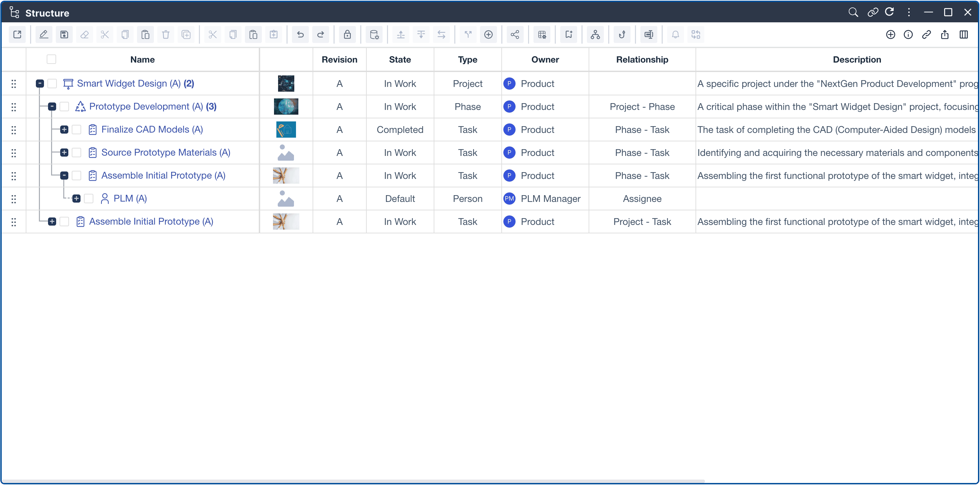
Task: Check the Smart Widget Design row checkbox
Action: pyautogui.click(x=52, y=83)
